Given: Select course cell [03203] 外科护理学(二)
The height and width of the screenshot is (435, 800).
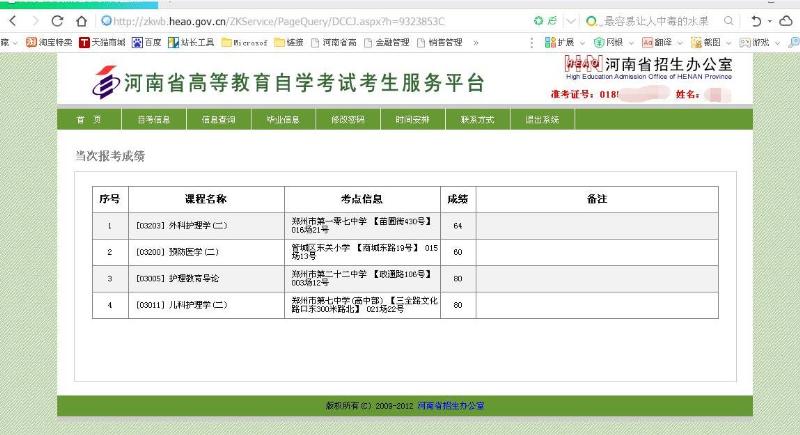Looking at the screenshot, I should pos(206,225).
